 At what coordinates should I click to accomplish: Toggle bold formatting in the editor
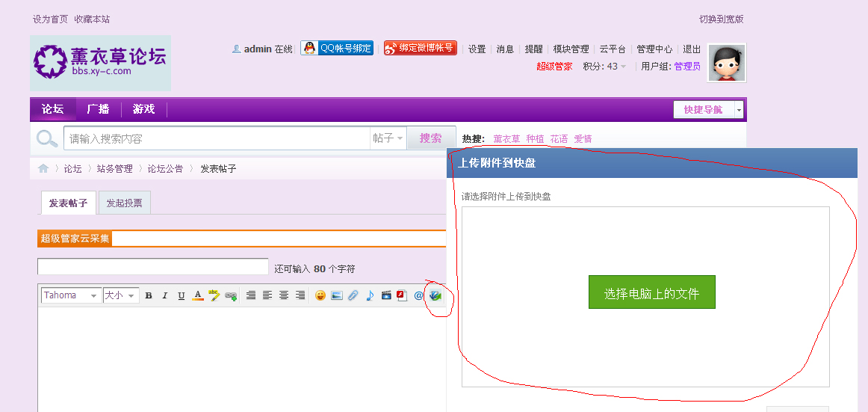pos(149,295)
